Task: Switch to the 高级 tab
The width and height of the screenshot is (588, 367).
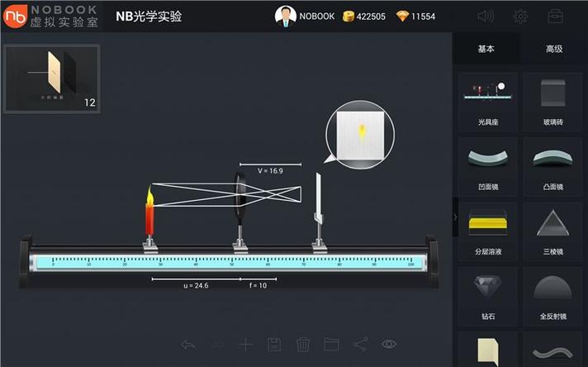Action: [x=554, y=49]
